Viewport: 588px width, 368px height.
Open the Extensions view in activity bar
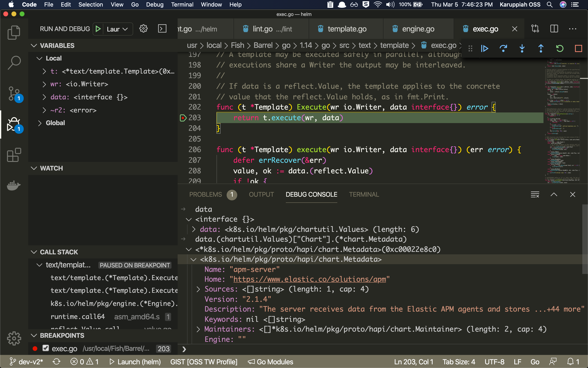coord(14,155)
